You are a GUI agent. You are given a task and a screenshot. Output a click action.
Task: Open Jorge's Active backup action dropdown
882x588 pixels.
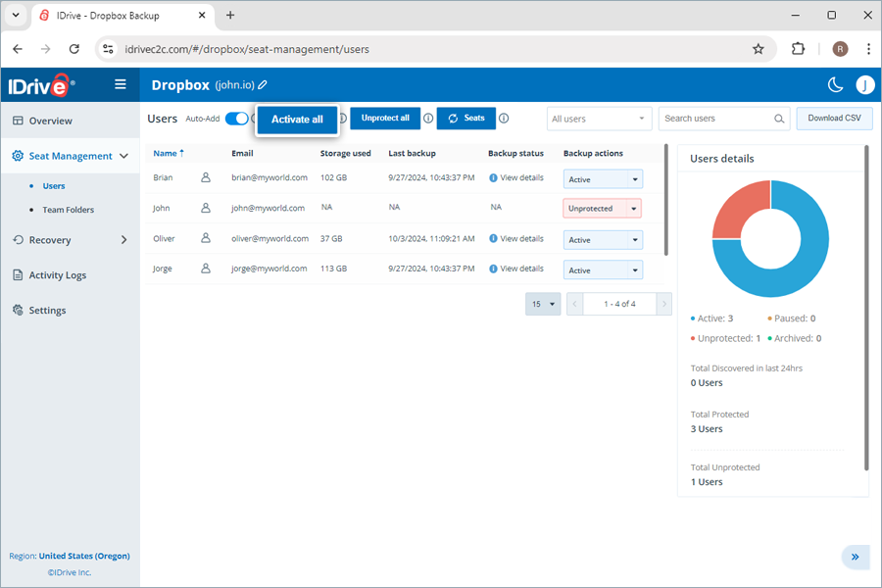(x=603, y=270)
